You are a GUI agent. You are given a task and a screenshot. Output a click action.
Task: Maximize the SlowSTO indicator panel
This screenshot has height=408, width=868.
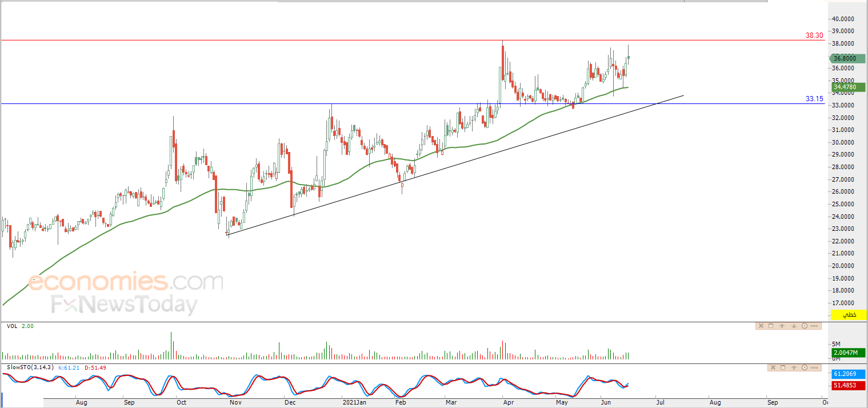(783, 367)
